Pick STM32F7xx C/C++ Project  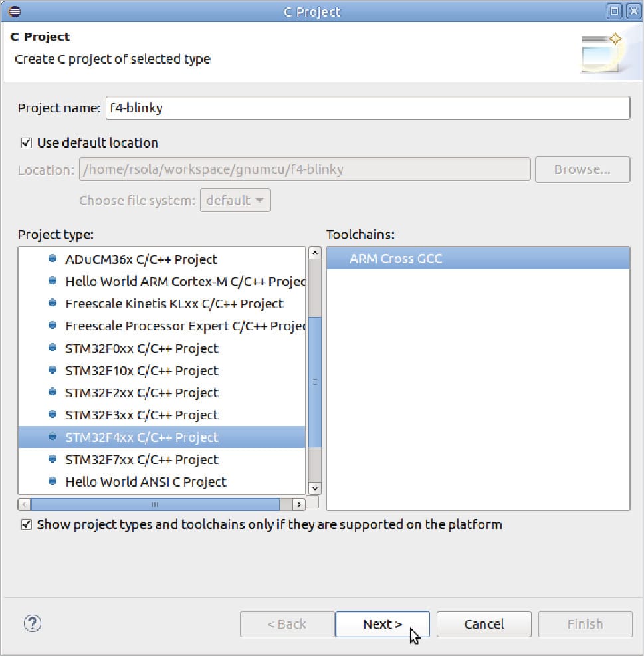pos(162,459)
